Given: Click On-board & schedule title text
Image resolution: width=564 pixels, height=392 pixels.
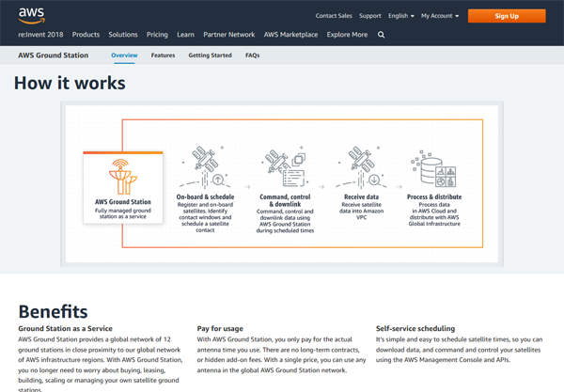Looking at the screenshot, I should 205,196.
